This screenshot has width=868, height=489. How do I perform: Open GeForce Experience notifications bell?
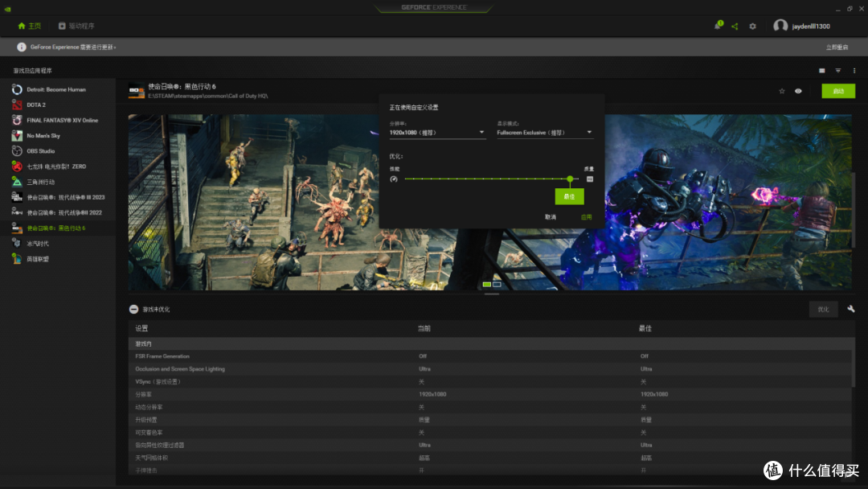tap(718, 26)
